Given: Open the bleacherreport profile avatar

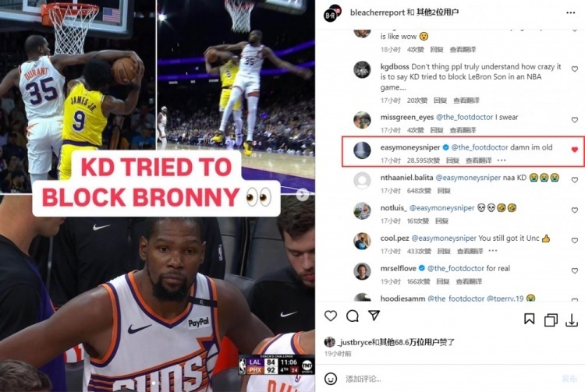Looking at the screenshot, I should [x=332, y=13].
